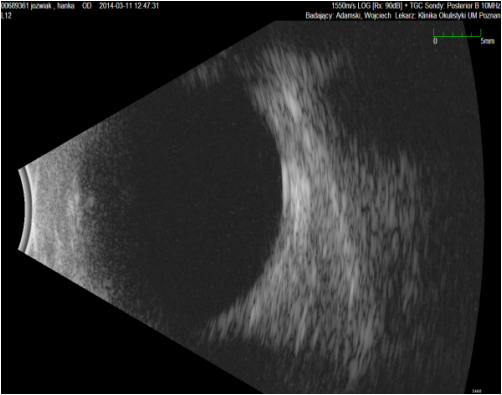
Task: Click the LOG [Rx: 90dB] gain label
Action: point(380,6)
